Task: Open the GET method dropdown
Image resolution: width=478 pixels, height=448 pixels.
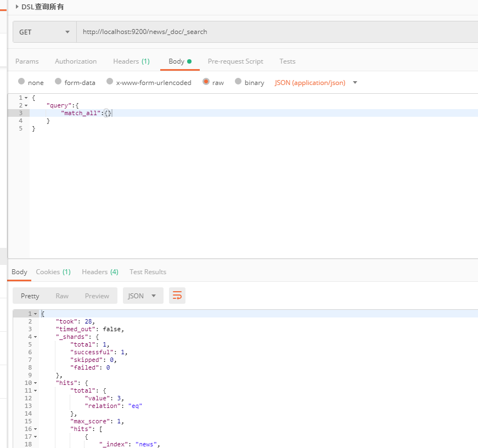Action: pos(44,32)
